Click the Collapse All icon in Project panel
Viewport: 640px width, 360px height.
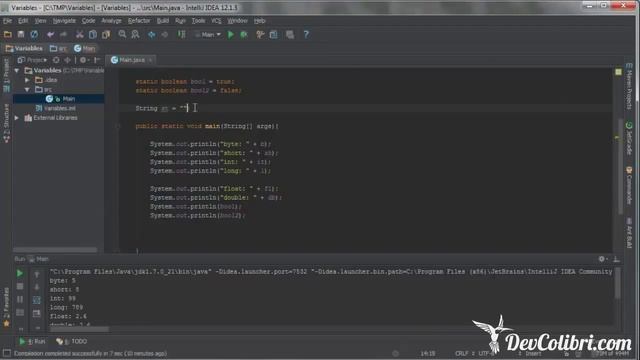pyautogui.click(x=67, y=60)
